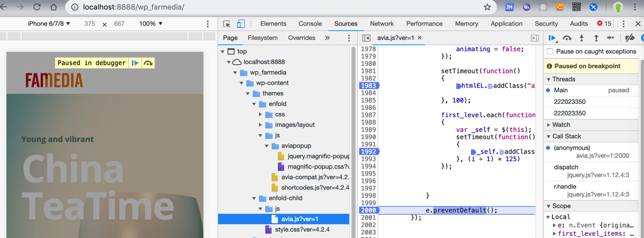Expand the css folder
This screenshot has width=644, height=238.
[261, 114]
